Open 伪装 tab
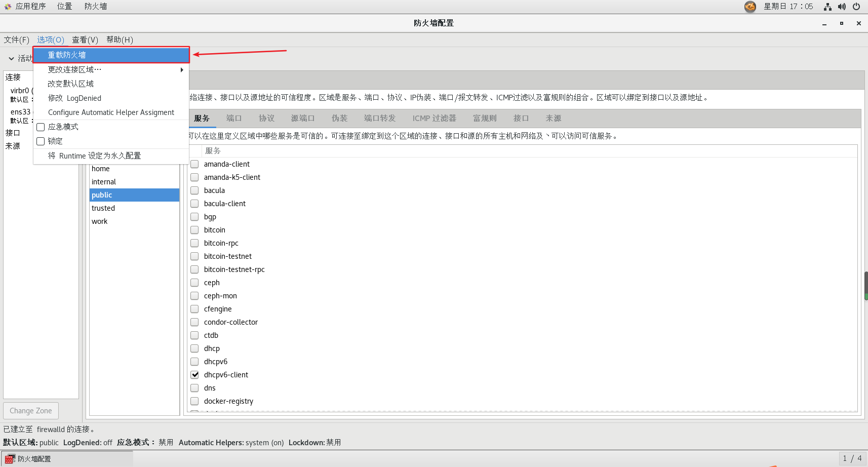868x467 pixels. (x=340, y=118)
